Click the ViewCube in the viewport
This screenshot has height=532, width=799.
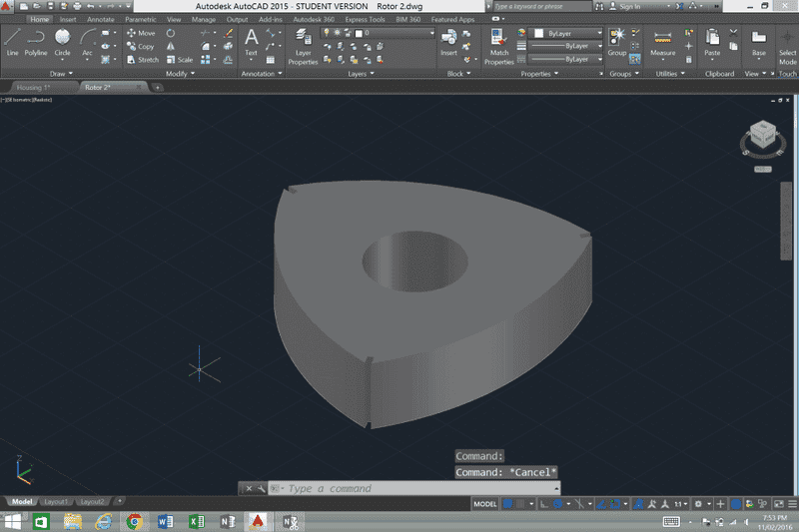pos(762,135)
